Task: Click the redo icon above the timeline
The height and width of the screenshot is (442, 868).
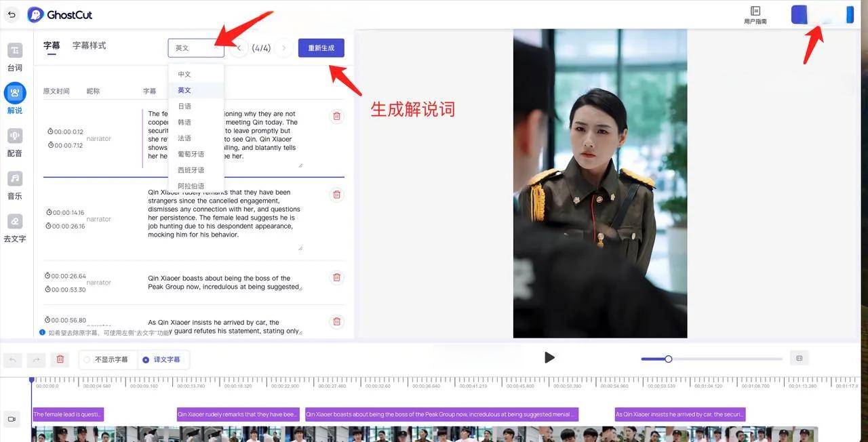Action: pos(36,359)
